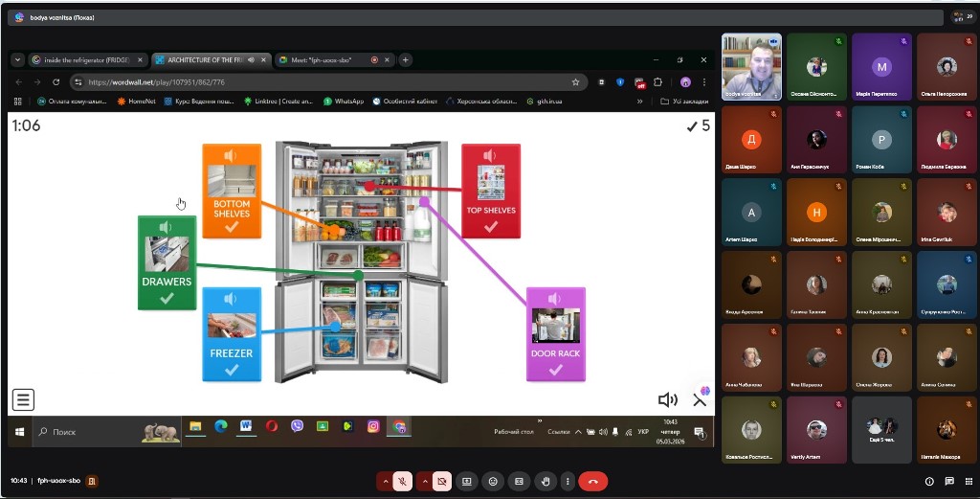Turn on captions in the Meet toolbar
Screen dimensions: 980x499
pos(519,482)
